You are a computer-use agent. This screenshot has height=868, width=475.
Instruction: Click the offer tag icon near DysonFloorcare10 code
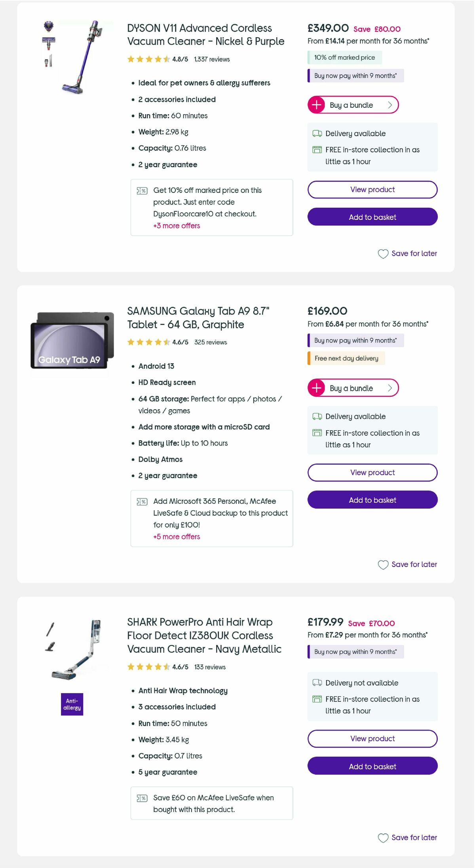pos(142,190)
